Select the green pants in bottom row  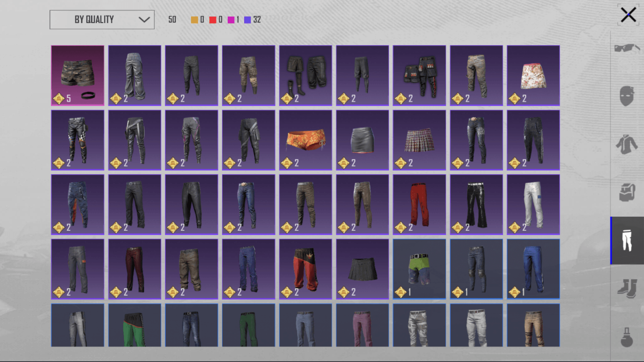click(249, 325)
